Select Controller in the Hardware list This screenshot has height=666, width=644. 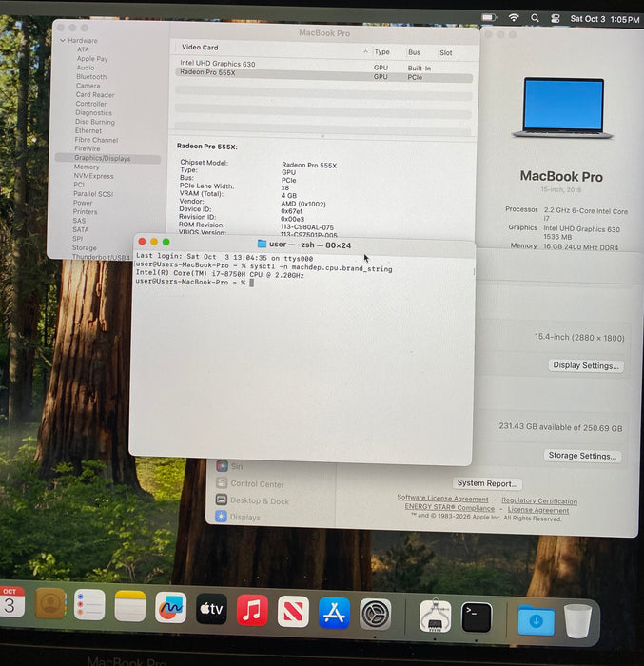click(91, 104)
